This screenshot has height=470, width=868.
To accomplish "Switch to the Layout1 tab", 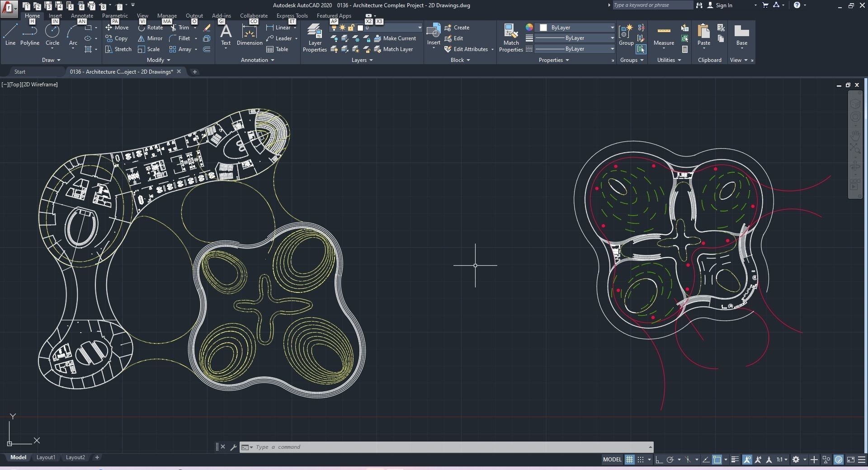I will pos(46,457).
